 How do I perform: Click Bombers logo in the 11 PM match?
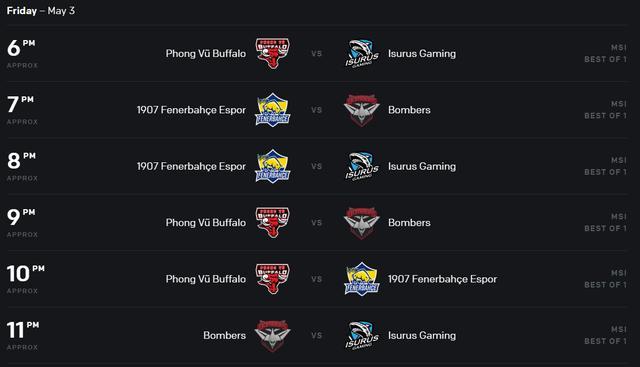[273, 336]
